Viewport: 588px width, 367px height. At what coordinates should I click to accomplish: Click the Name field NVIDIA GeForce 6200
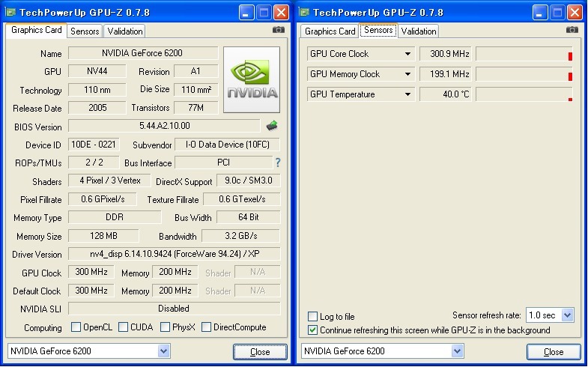coord(143,53)
